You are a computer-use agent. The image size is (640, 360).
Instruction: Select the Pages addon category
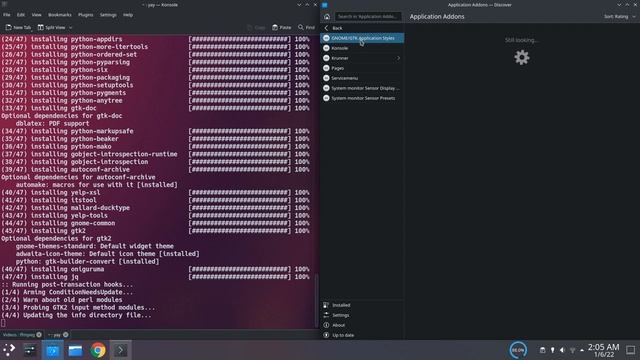click(x=362, y=68)
